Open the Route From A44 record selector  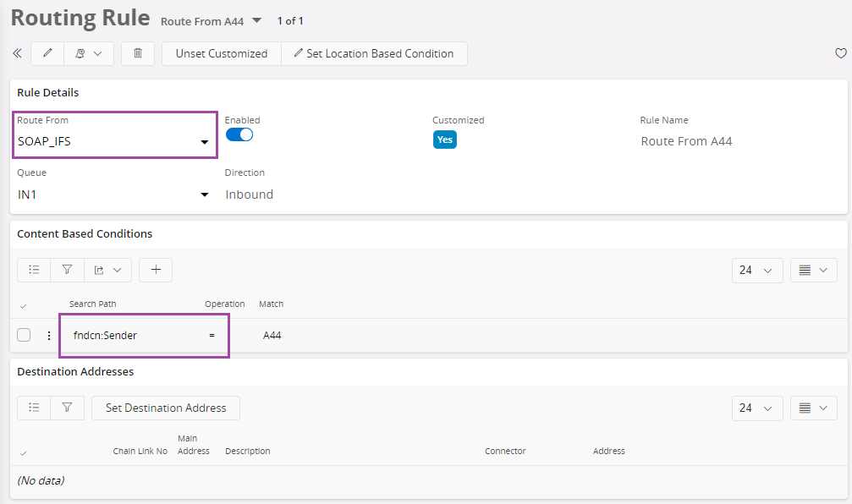257,20
